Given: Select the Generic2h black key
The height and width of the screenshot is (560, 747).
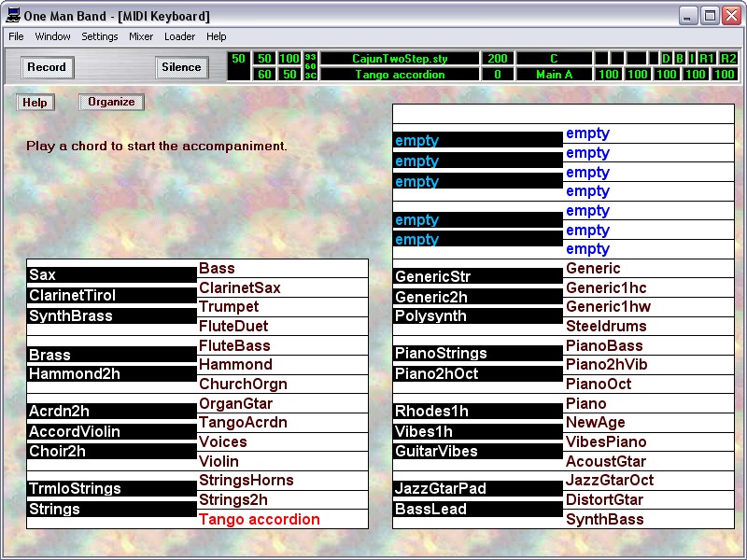Looking at the screenshot, I should 478,297.
